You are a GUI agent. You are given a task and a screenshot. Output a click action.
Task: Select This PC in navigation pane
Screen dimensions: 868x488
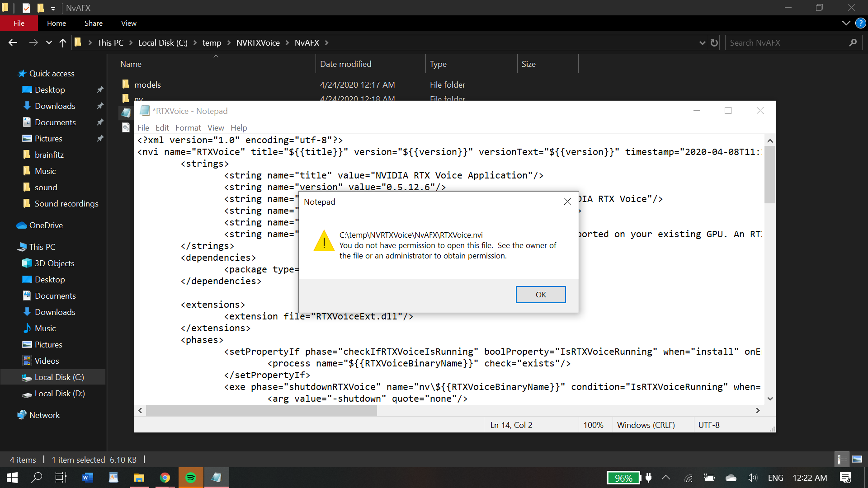tap(42, 247)
